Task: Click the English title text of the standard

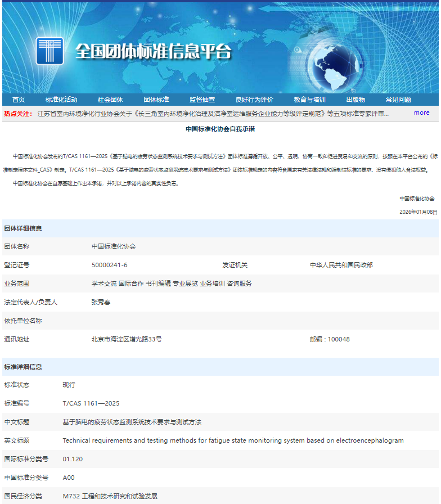Action: click(233, 440)
